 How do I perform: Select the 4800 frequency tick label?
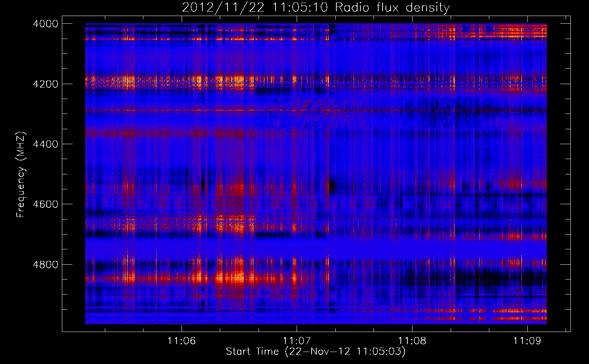click(46, 264)
